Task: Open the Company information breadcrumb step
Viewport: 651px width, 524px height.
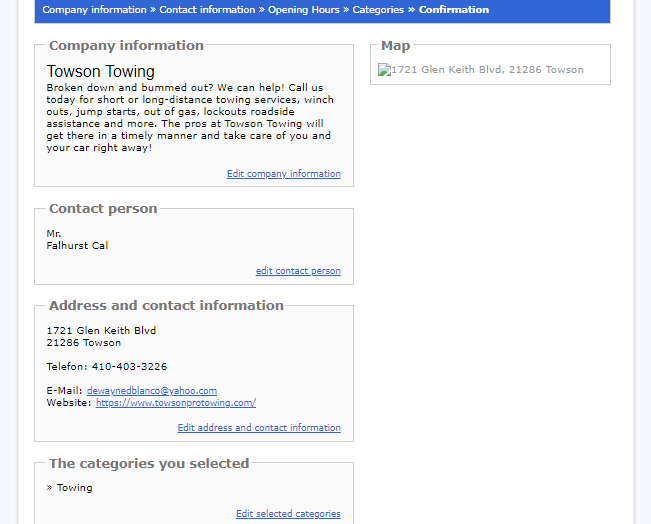Action: click(94, 10)
